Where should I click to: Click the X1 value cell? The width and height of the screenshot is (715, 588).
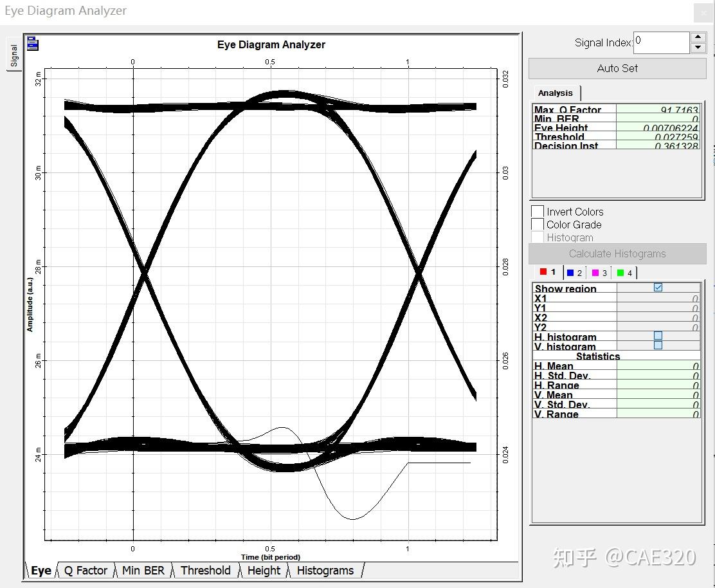pos(658,299)
